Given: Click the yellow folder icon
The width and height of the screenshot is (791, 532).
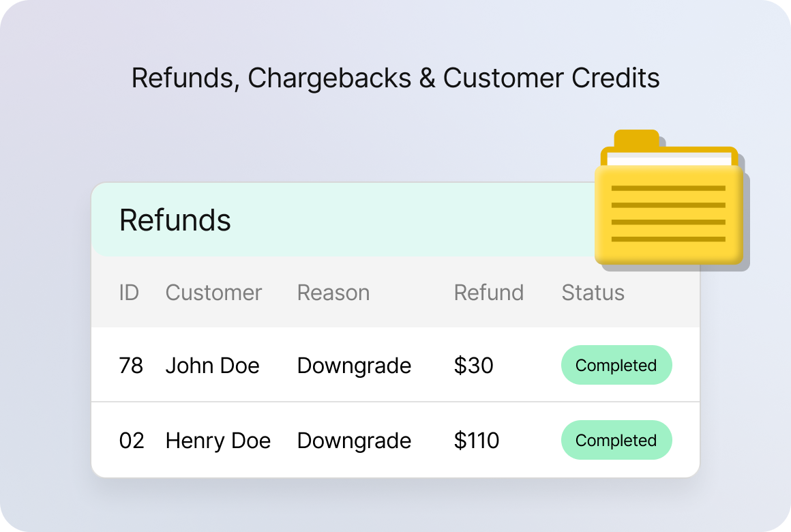Looking at the screenshot, I should pyautogui.click(x=668, y=215).
